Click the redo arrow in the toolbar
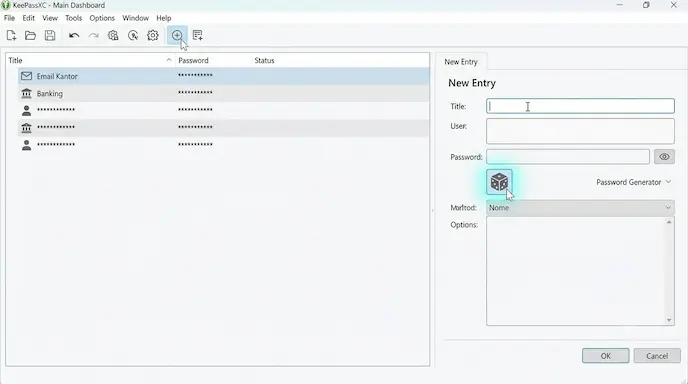 click(93, 36)
